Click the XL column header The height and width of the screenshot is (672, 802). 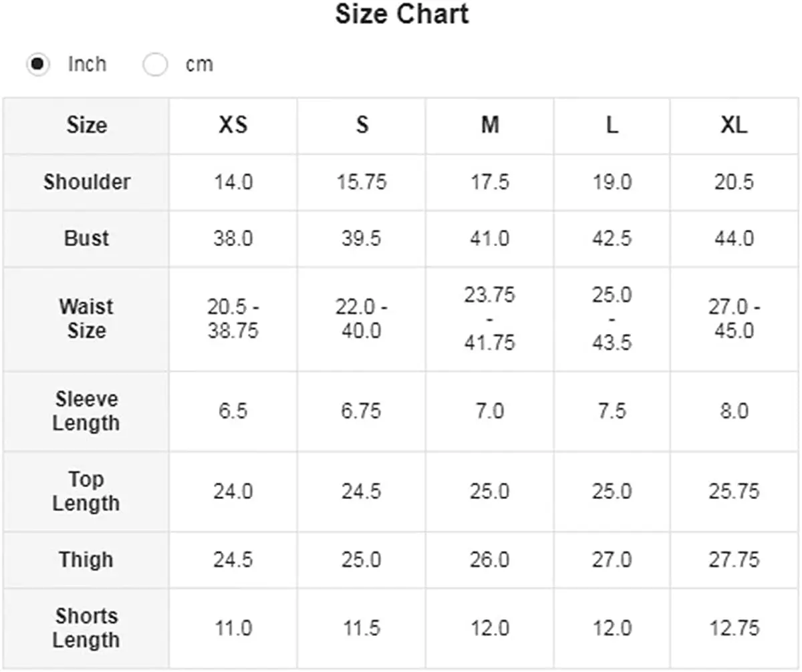click(x=734, y=125)
